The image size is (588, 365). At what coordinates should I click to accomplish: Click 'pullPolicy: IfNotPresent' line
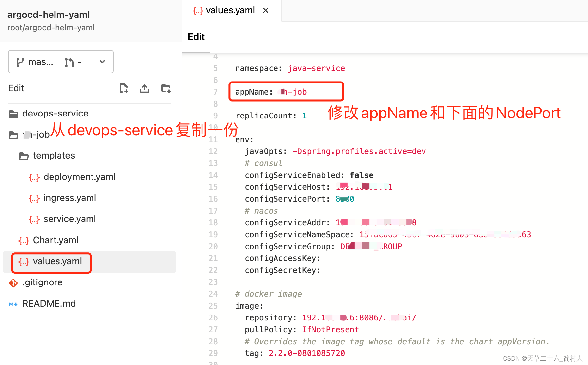tap(302, 330)
